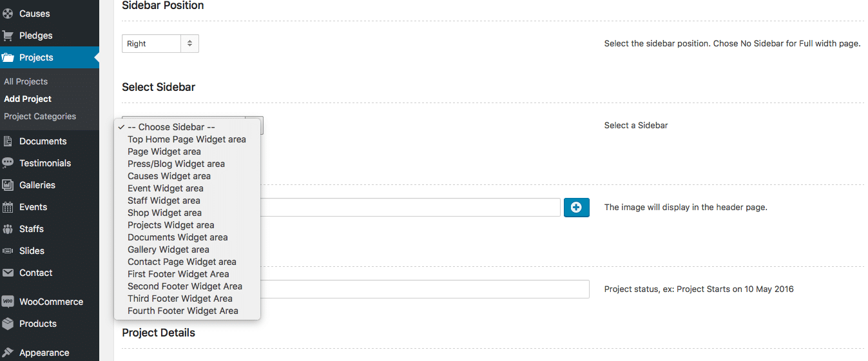
Task: Click the blue plus upload icon
Action: pos(577,207)
